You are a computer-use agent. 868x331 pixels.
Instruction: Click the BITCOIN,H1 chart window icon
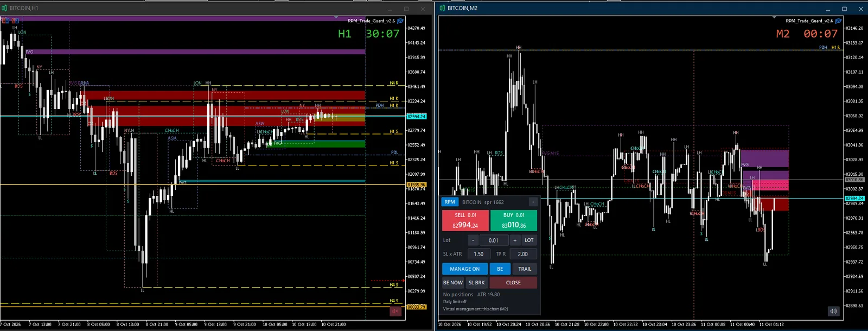coord(4,8)
